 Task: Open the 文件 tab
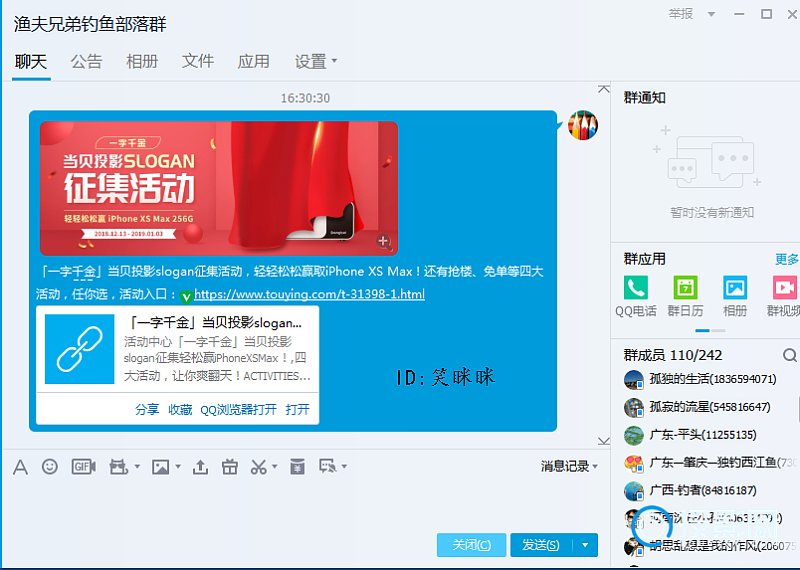coord(197,62)
